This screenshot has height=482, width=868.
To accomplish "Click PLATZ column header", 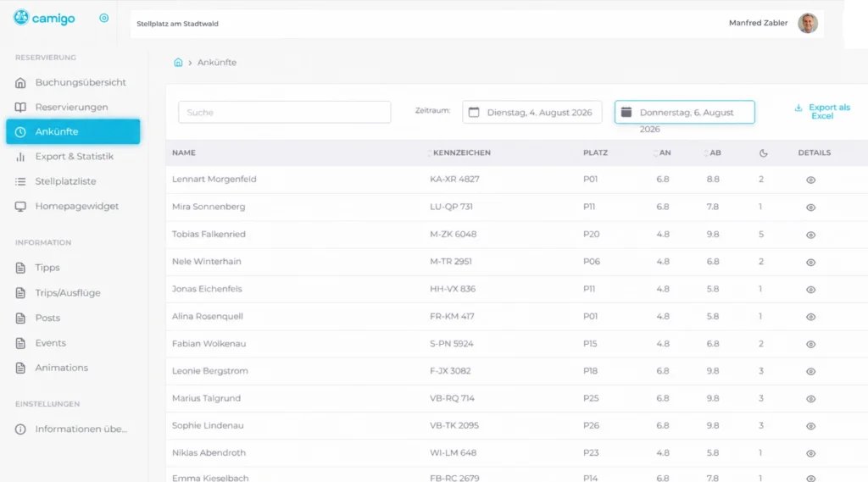I will pos(595,152).
